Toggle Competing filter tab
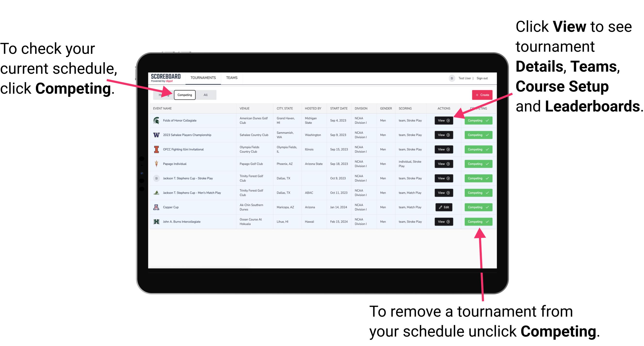This screenshot has width=644, height=346. 184,95
